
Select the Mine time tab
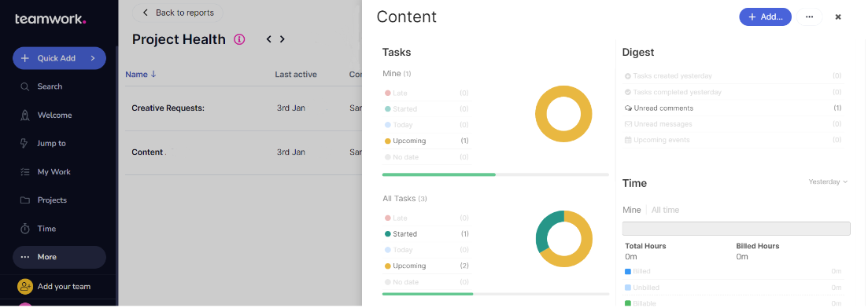coord(632,210)
